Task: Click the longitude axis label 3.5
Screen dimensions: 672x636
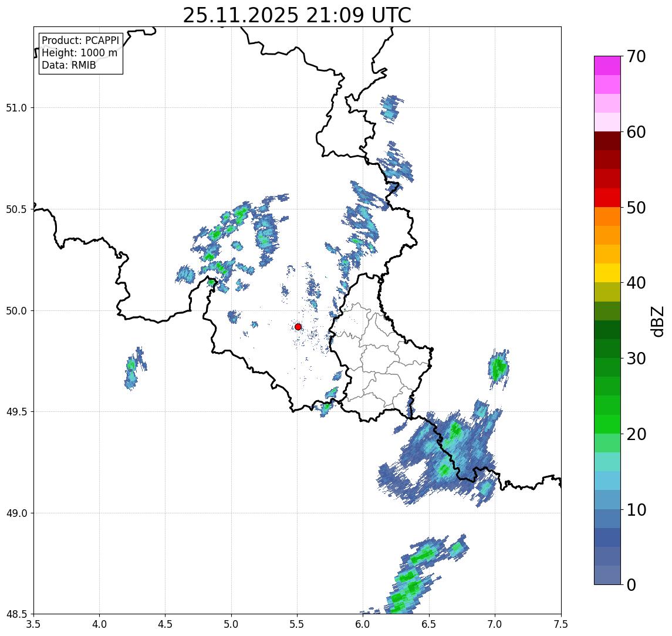Action: [33, 624]
